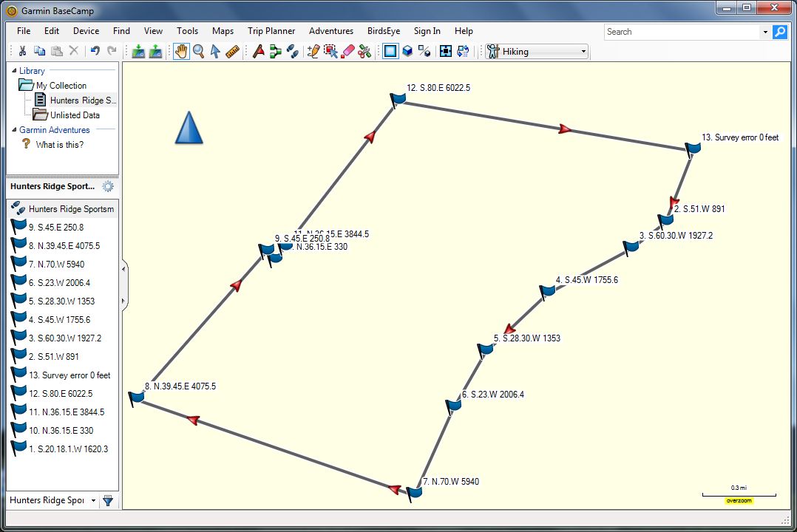Switch to 3D map view
The width and height of the screenshot is (797, 532).
pyautogui.click(x=407, y=51)
